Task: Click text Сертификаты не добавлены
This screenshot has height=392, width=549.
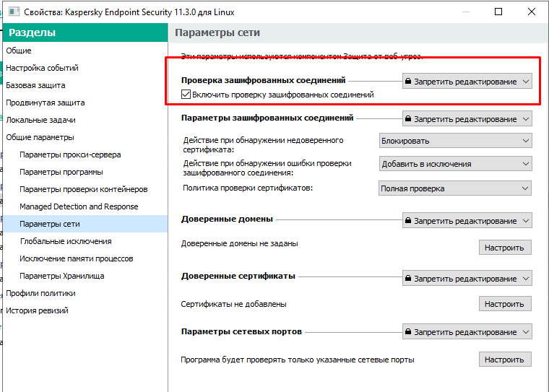Action: (x=233, y=304)
